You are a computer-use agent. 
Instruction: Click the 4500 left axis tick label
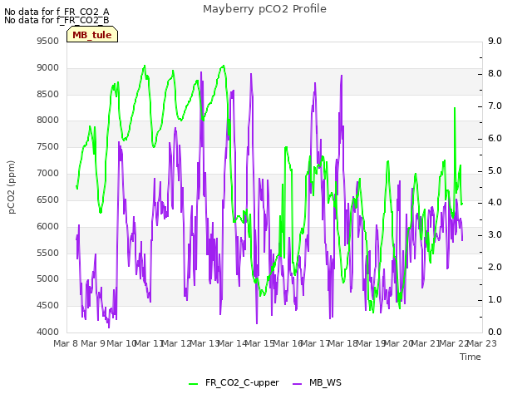(x=48, y=305)
